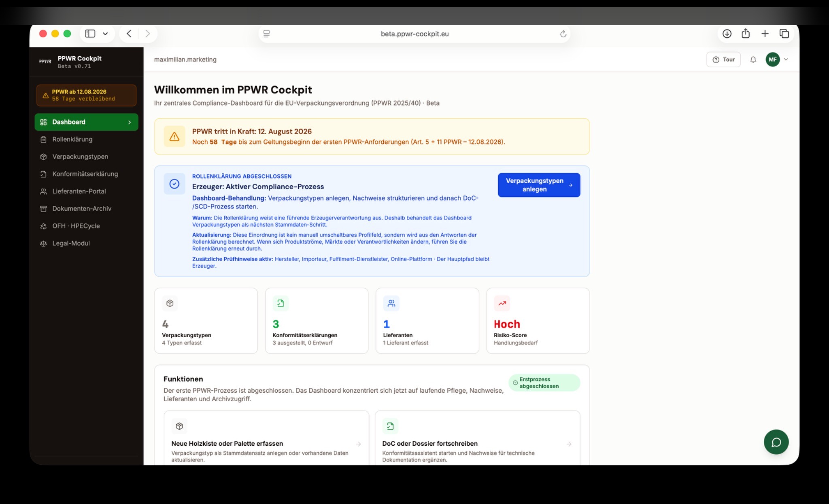Screen dimensions: 829x504
Task: Click the Dokumenten-Archiv archive icon
Action: 43,208
